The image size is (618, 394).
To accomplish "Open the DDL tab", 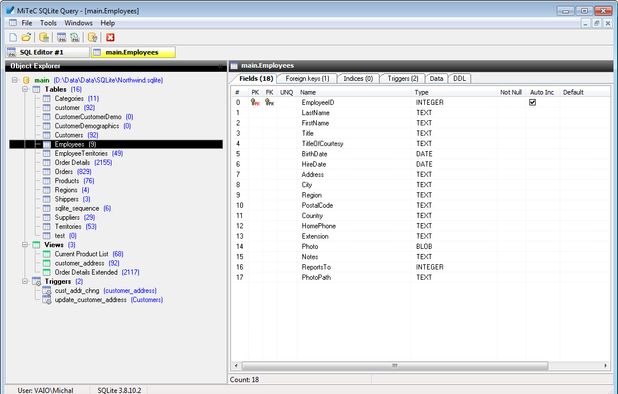I will tap(460, 78).
